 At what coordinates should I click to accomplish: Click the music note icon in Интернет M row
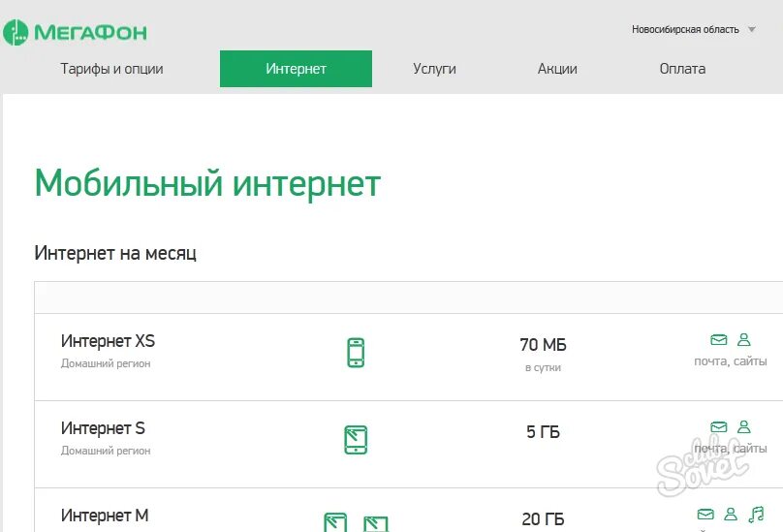756,514
